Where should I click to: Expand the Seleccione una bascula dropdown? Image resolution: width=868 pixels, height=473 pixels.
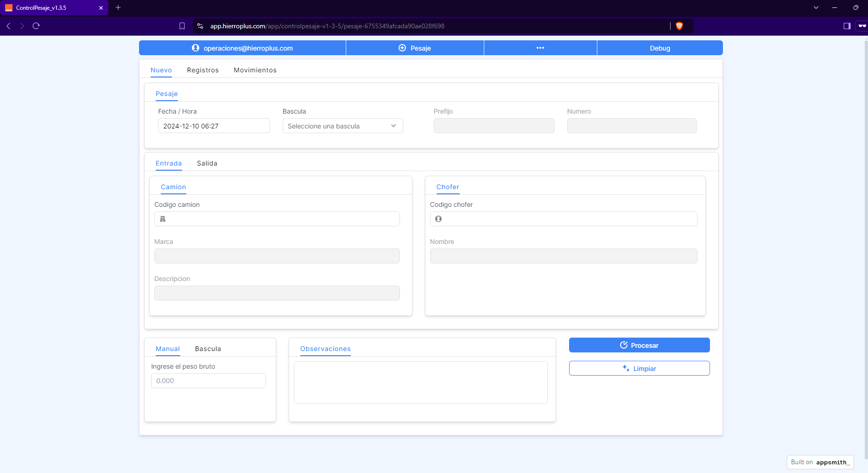[342, 126]
